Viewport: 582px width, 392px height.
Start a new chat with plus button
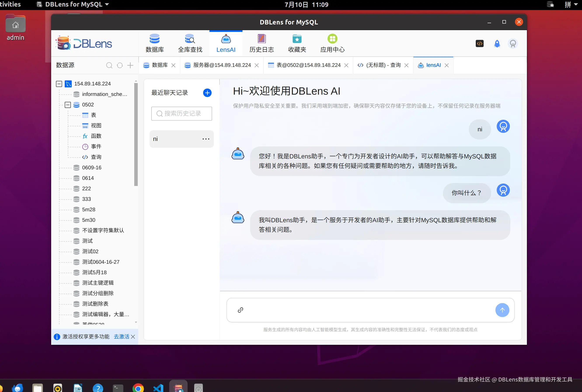coord(207,93)
